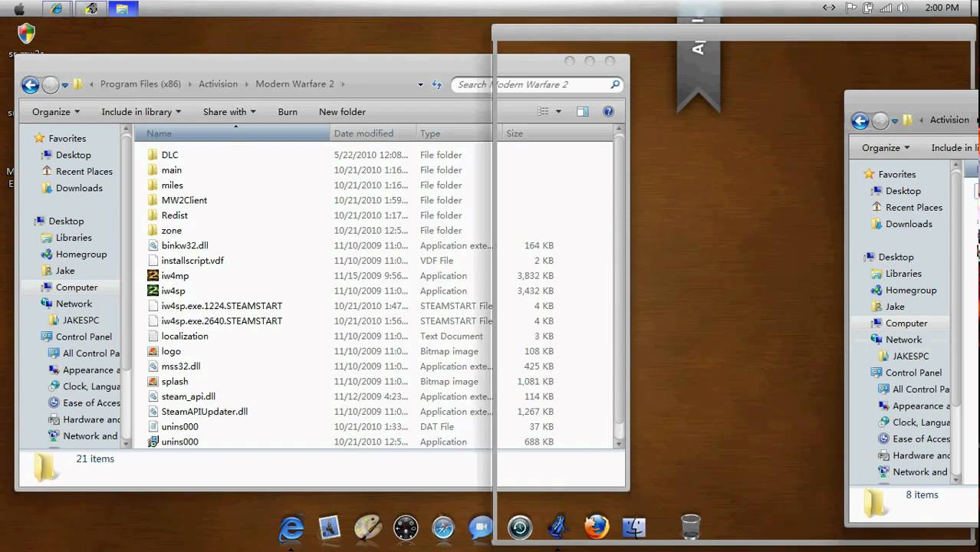Expand the arrow after Program Files (x86) breadcrumb
This screenshot has height=552, width=980.
click(190, 84)
